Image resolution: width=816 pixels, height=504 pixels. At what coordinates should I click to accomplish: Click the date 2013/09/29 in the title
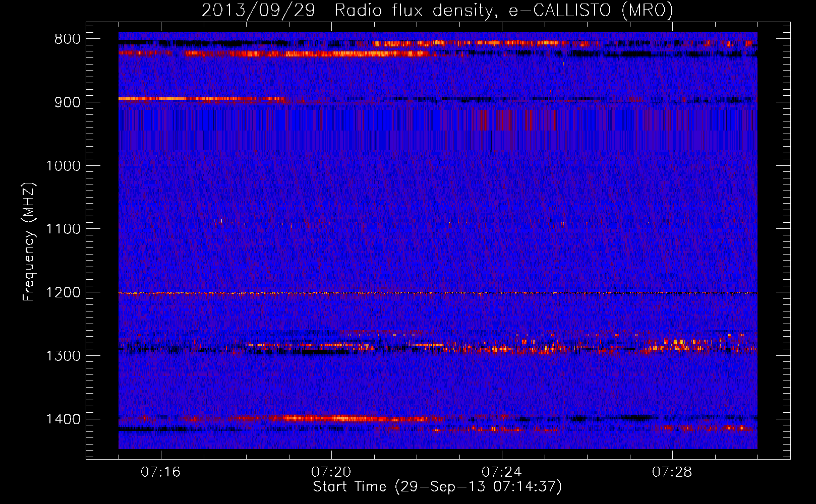(x=258, y=10)
